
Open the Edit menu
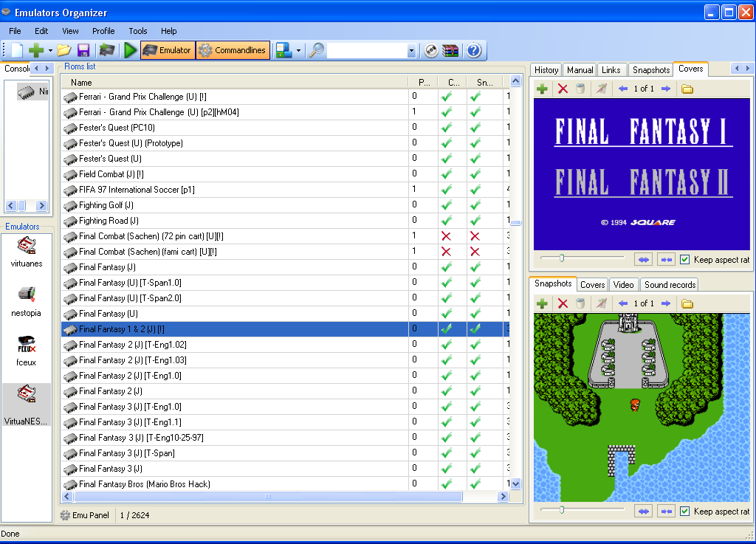coord(41,31)
